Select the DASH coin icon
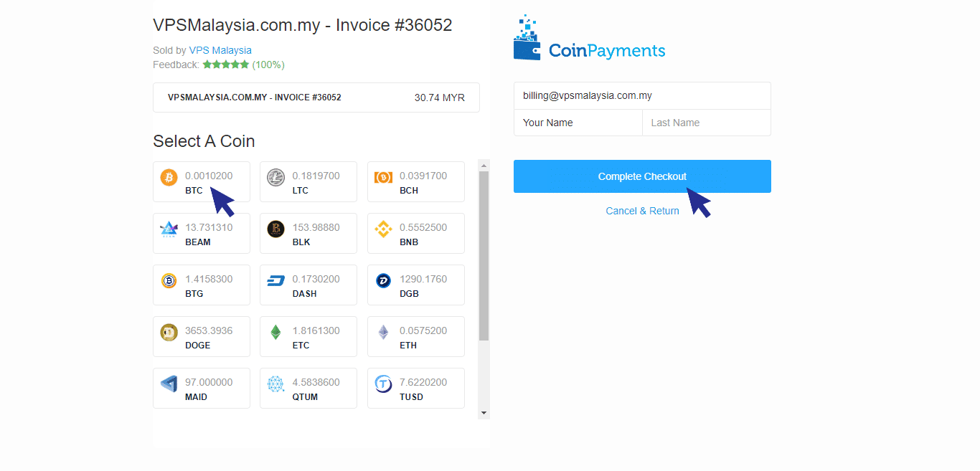The width and height of the screenshot is (980, 471). (276, 280)
